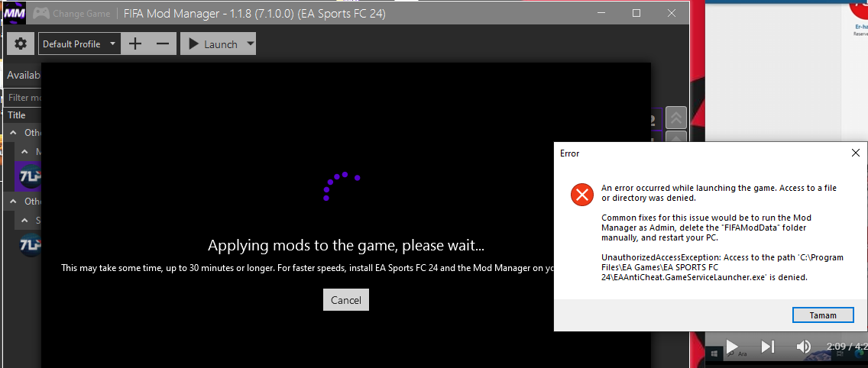
Task: Open the Launch options dropdown arrow
Action: [x=250, y=44]
